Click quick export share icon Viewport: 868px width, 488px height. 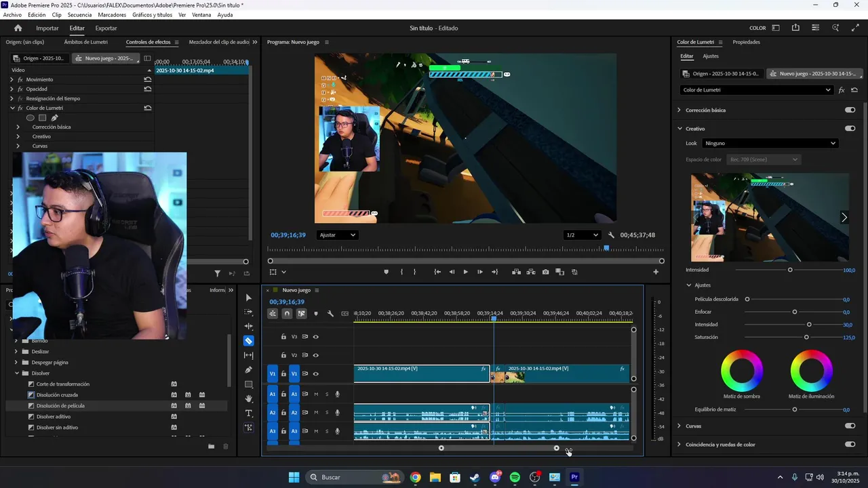pyautogui.click(x=795, y=28)
